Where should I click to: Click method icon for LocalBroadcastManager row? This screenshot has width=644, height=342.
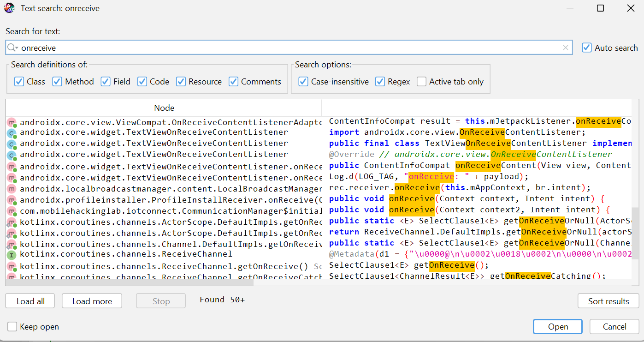tap(12, 189)
